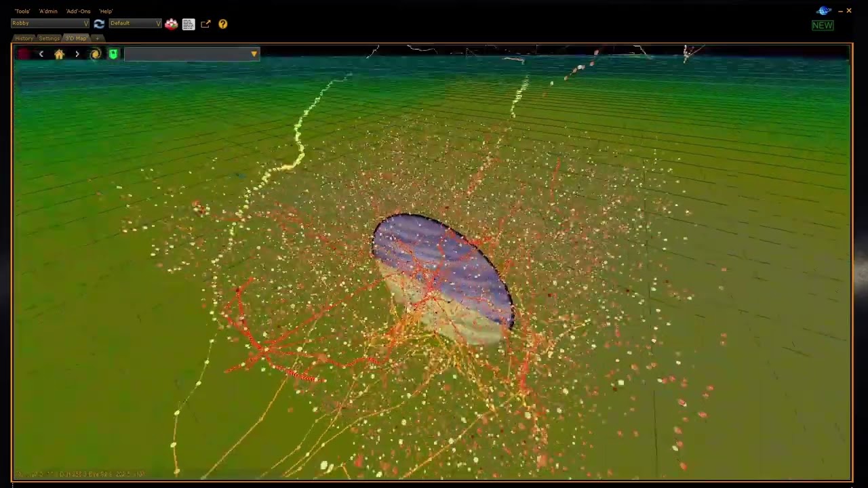Open the map search dropdown arrow
The height and width of the screenshot is (488, 868).
(254, 54)
